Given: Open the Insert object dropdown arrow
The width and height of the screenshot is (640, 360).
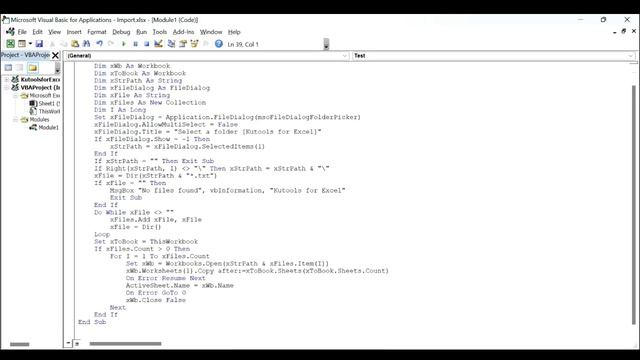Looking at the screenshot, I should tap(30, 44).
